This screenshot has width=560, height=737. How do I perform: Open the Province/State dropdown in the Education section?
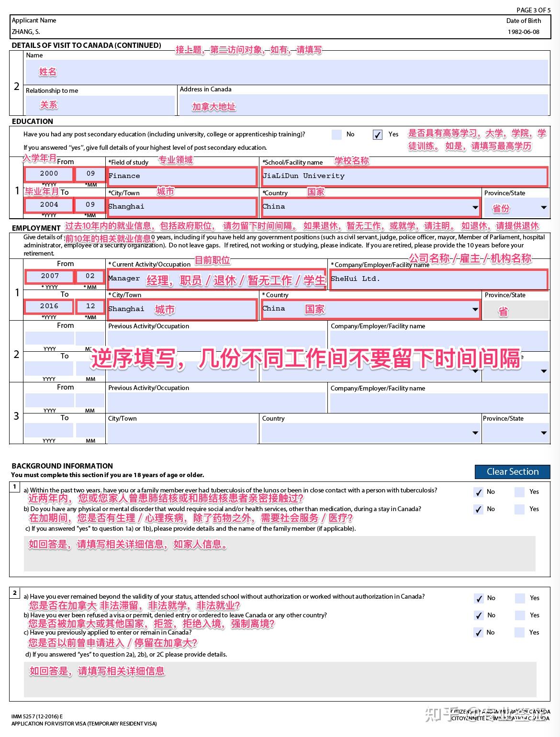point(544,208)
